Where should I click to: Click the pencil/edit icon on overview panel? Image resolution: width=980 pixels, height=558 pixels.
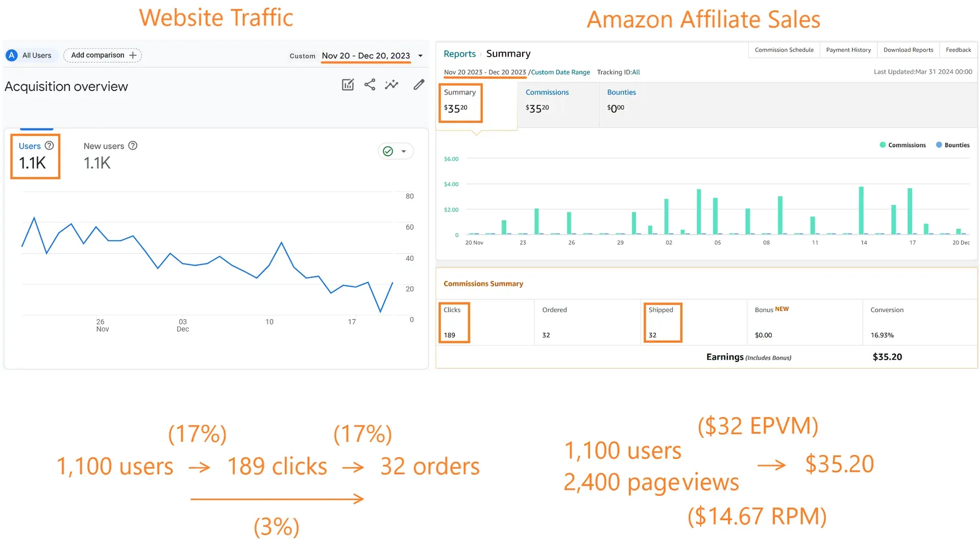coord(419,85)
